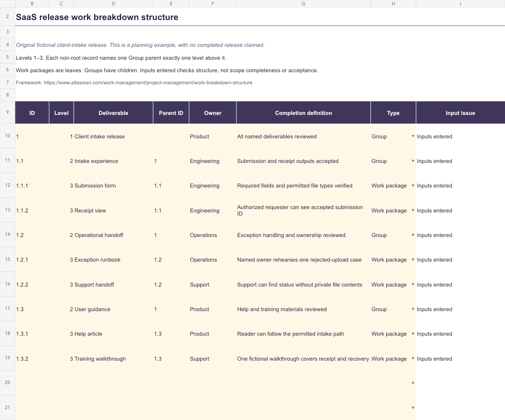Select cell 'Support handoff'
The image size is (505, 420).
pos(113,285)
